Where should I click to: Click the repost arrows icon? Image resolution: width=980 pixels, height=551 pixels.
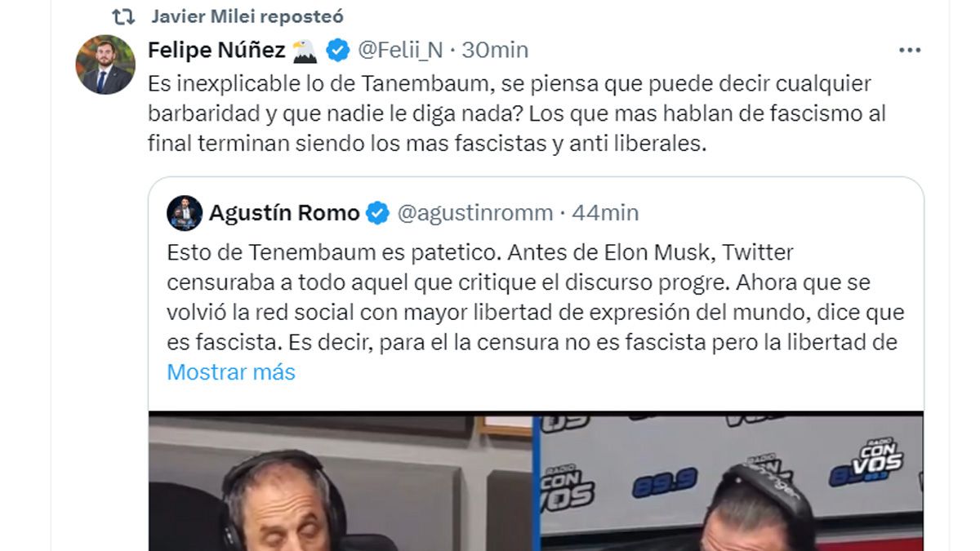pyautogui.click(x=123, y=16)
